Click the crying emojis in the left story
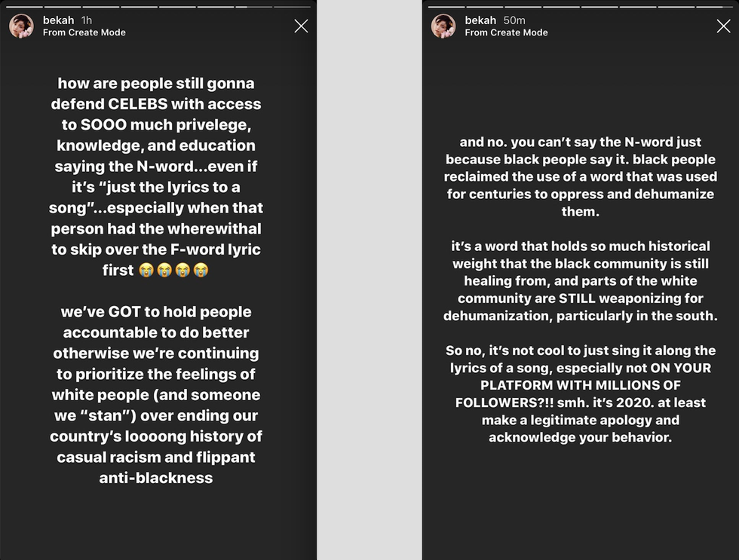Screen dimensions: 739x560 173,270
